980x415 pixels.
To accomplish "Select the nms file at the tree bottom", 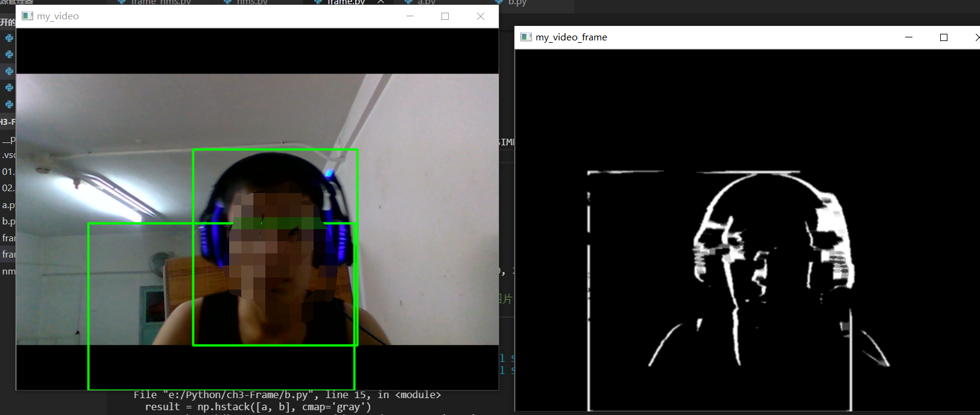I will pyautogui.click(x=8, y=271).
